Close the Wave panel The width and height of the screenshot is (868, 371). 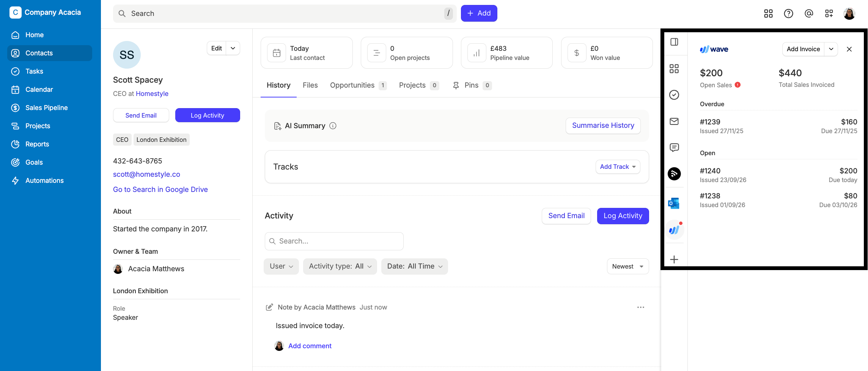849,49
